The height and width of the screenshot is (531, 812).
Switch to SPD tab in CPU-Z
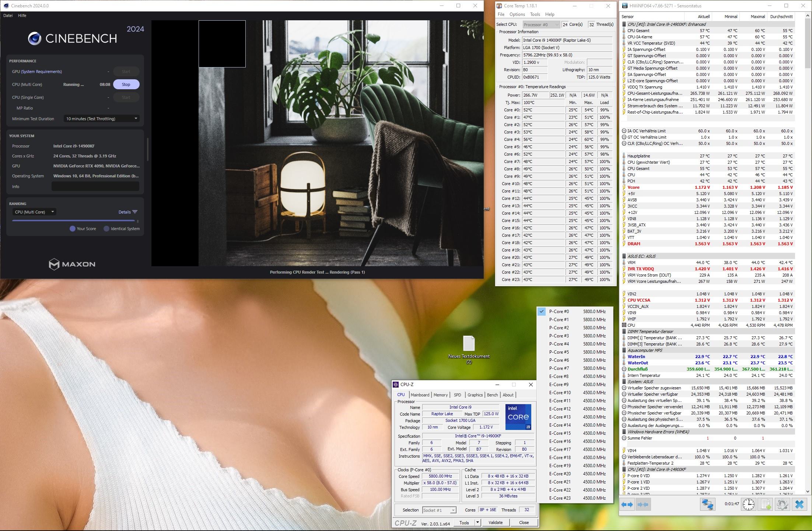pyautogui.click(x=457, y=395)
